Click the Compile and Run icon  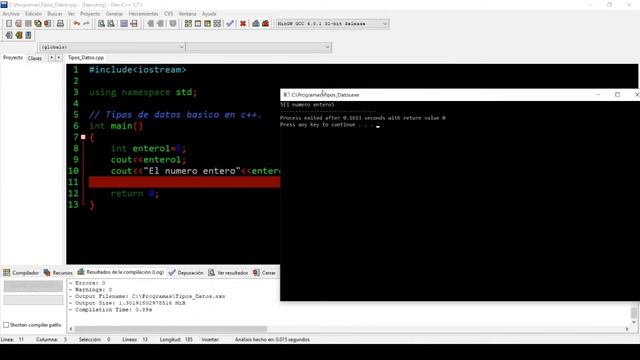(207, 24)
